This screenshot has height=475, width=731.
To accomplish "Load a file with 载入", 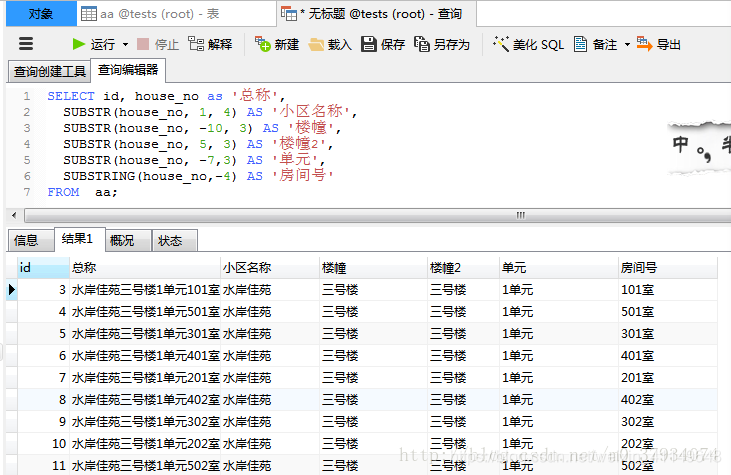I will tap(330, 44).
